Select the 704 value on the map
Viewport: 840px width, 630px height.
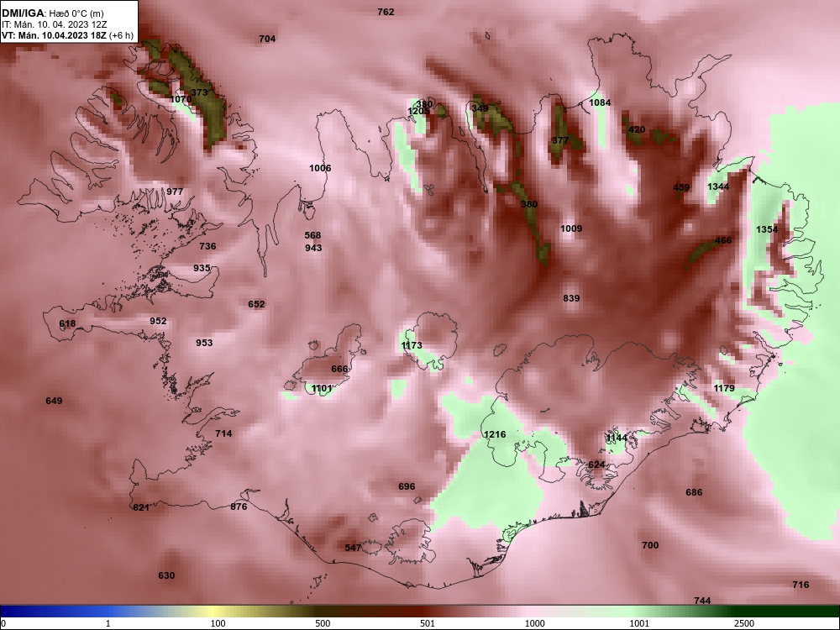point(267,39)
